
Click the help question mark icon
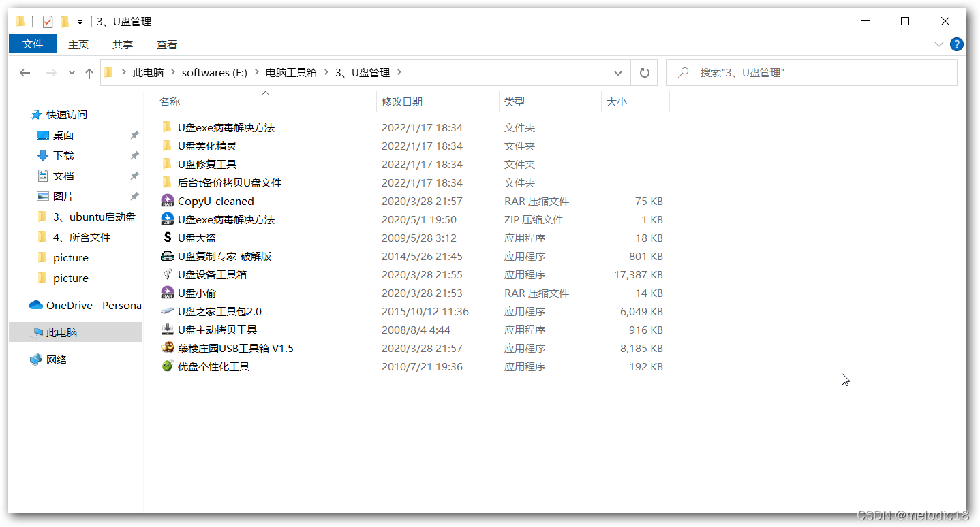point(957,44)
